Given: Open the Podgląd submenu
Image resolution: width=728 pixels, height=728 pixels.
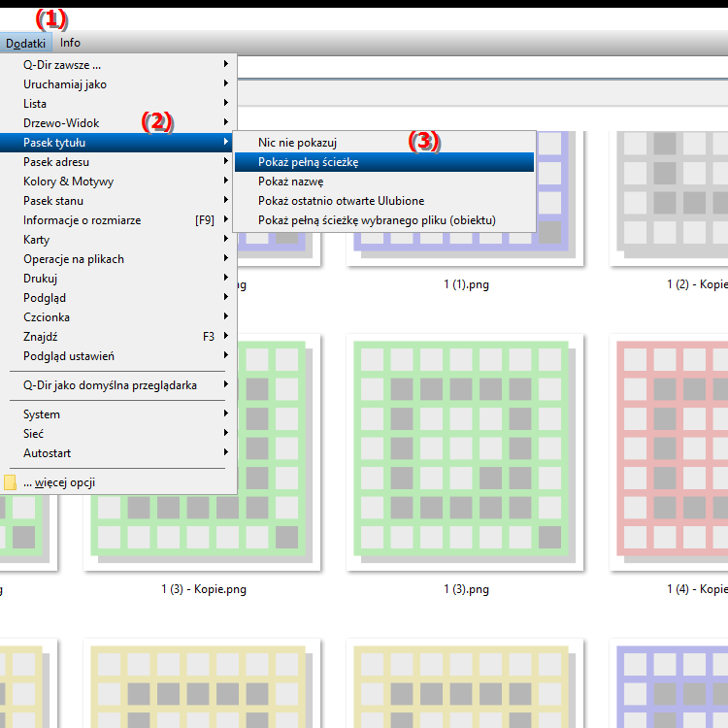Looking at the screenshot, I should tap(118, 298).
